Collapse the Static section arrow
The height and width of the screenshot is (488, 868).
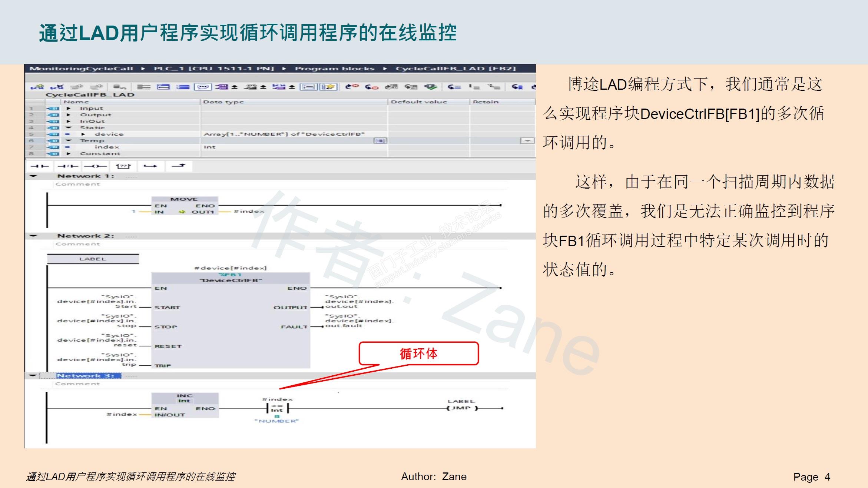pos(69,127)
